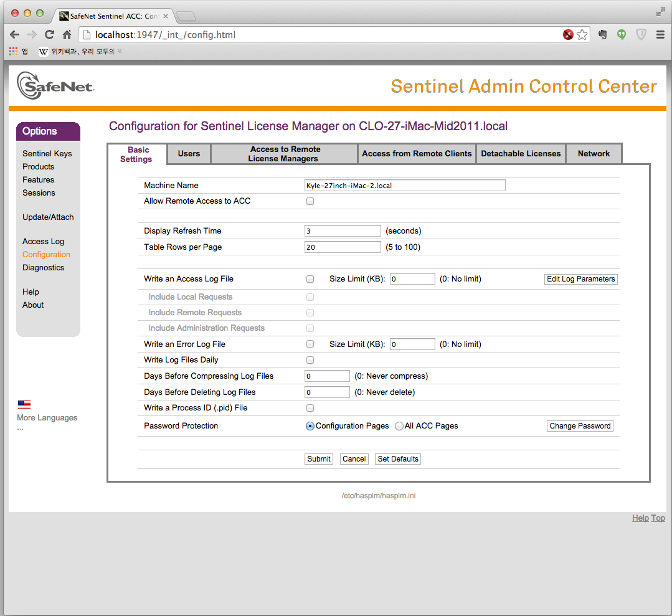672x616 pixels.
Task: Click the Table Rows per Page field
Action: [x=343, y=247]
